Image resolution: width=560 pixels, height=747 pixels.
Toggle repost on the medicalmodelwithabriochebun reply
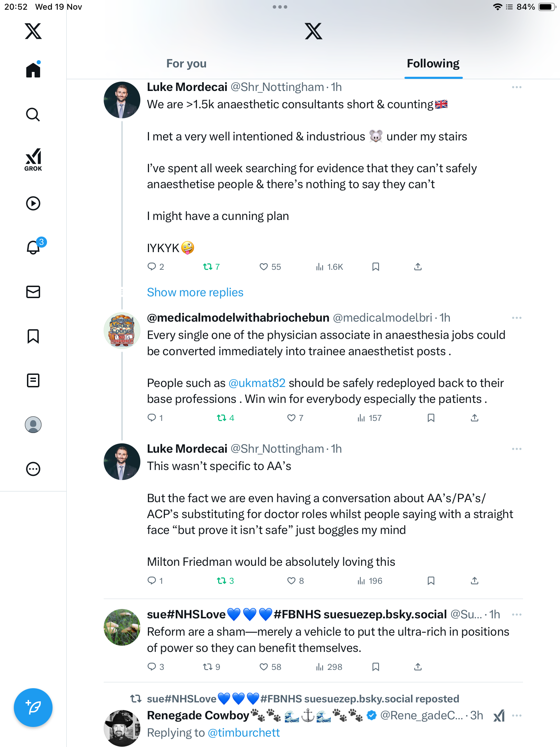[222, 418]
